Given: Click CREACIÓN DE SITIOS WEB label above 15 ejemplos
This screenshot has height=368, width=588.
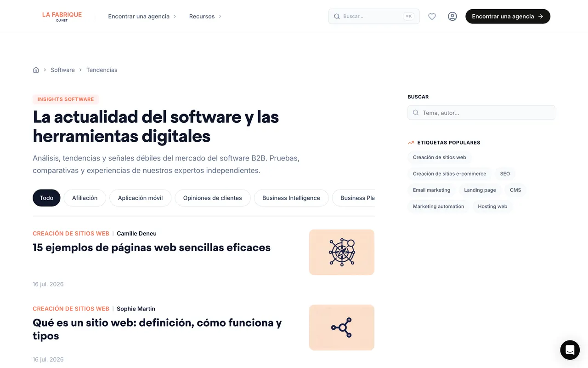Looking at the screenshot, I should [x=71, y=234].
